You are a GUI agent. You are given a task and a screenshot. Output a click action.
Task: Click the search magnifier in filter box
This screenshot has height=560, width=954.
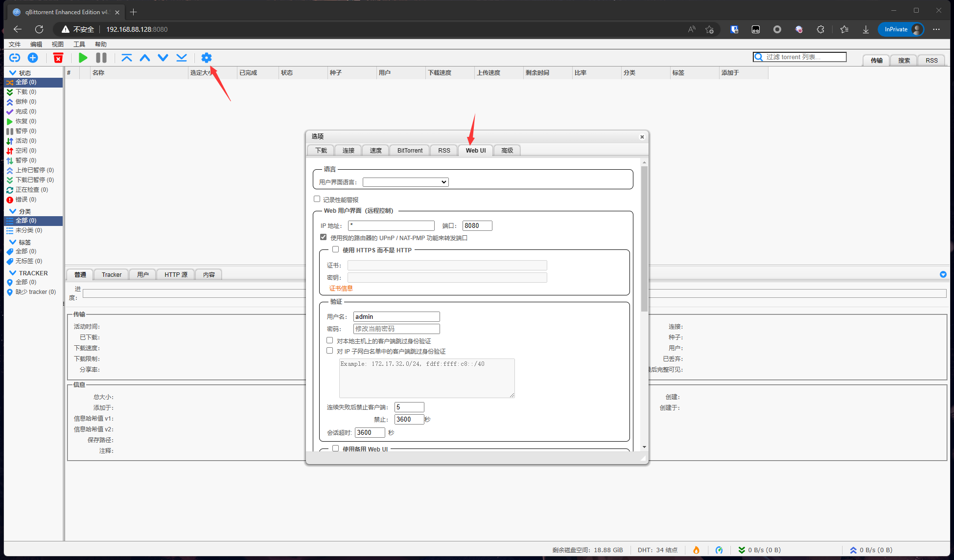[759, 57]
